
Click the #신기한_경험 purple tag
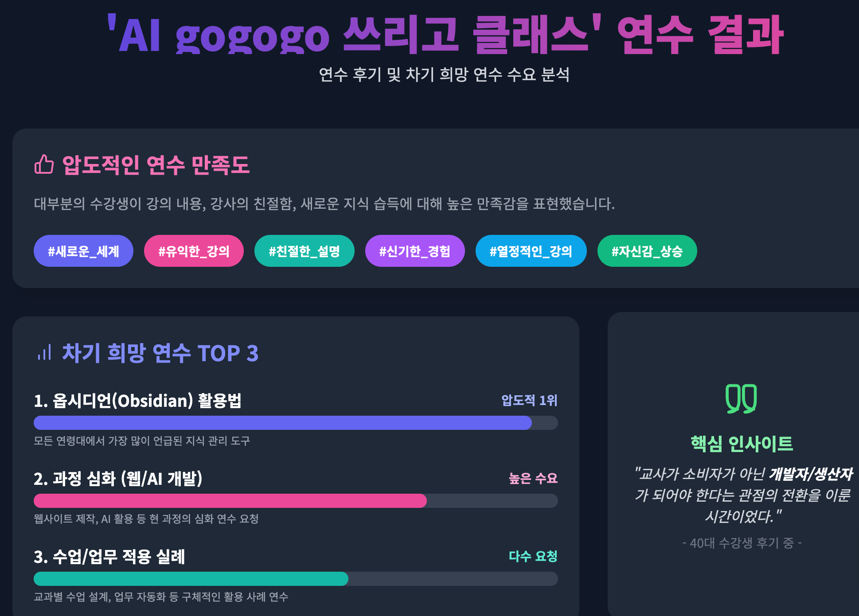415,251
